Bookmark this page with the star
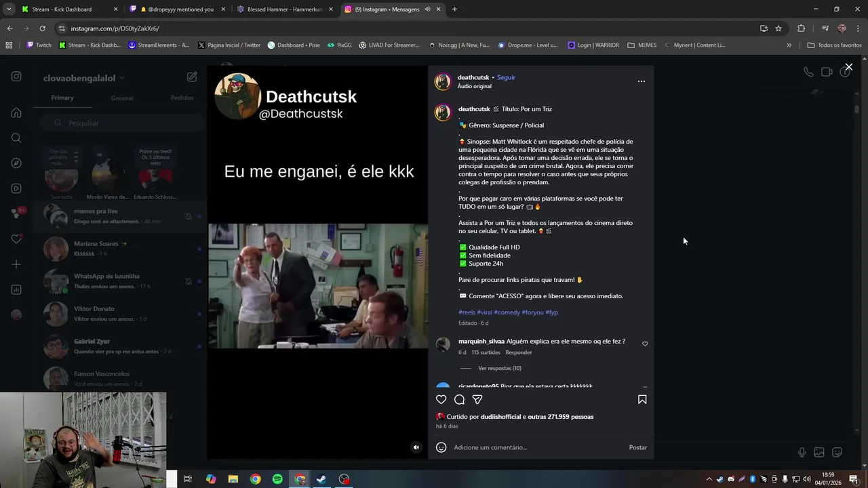 pyautogui.click(x=778, y=28)
